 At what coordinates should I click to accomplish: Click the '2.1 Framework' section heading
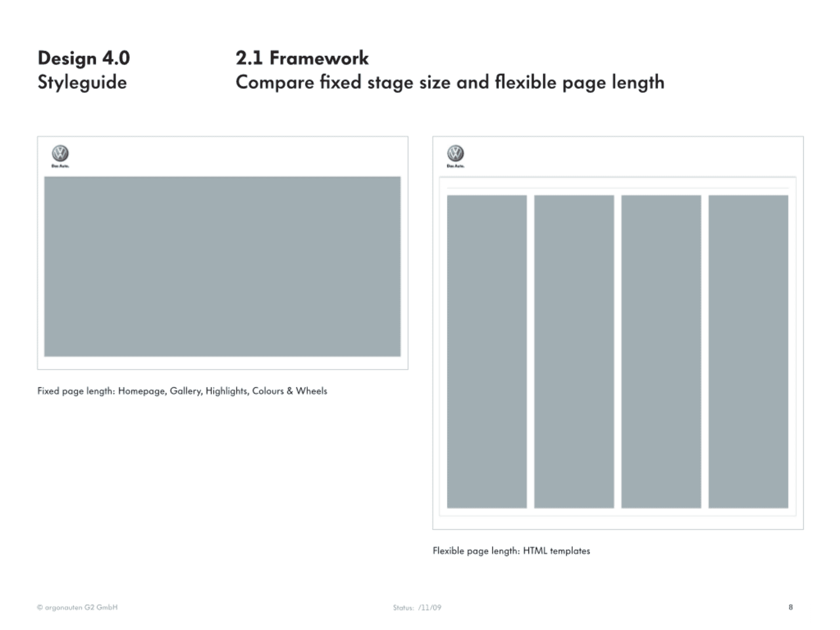[x=302, y=58]
